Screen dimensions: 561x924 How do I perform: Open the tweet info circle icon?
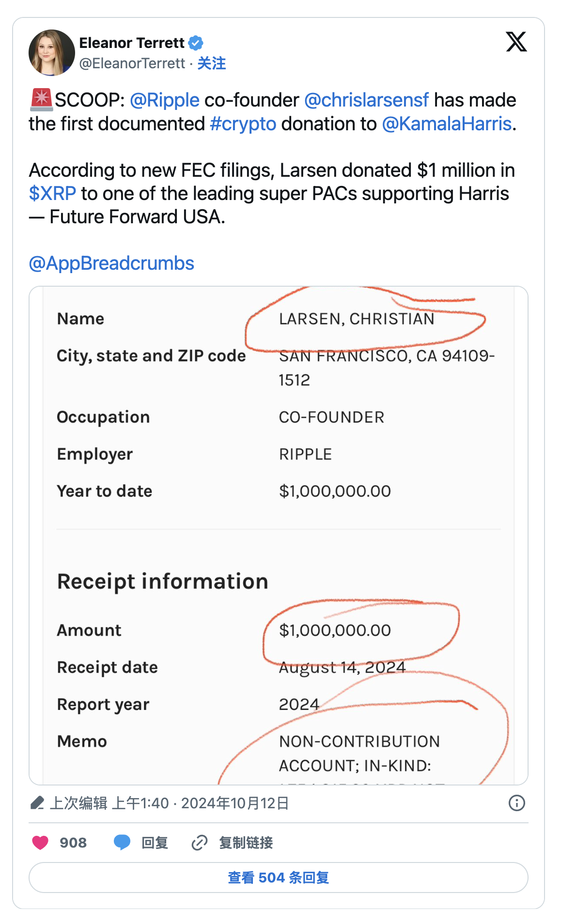[x=516, y=803]
